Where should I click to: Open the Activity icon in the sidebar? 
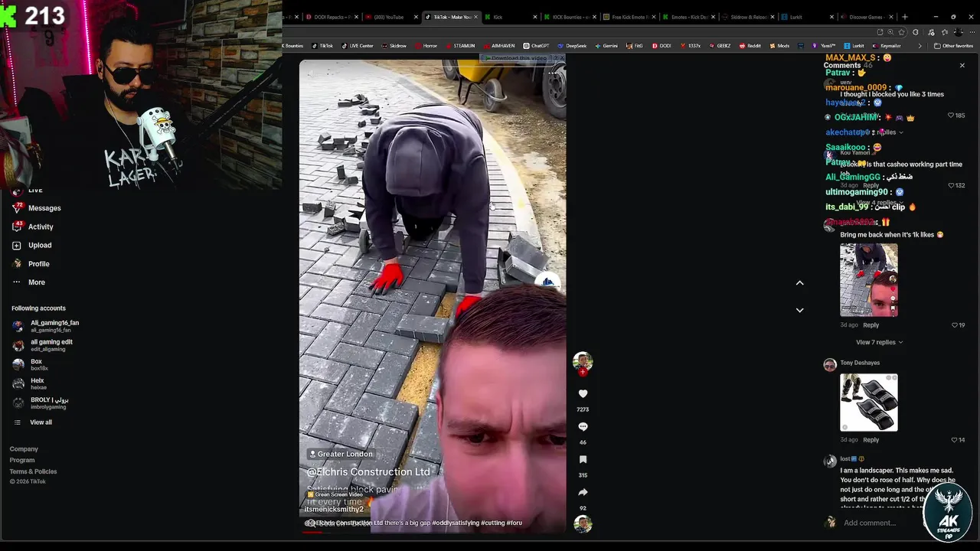pos(17,227)
